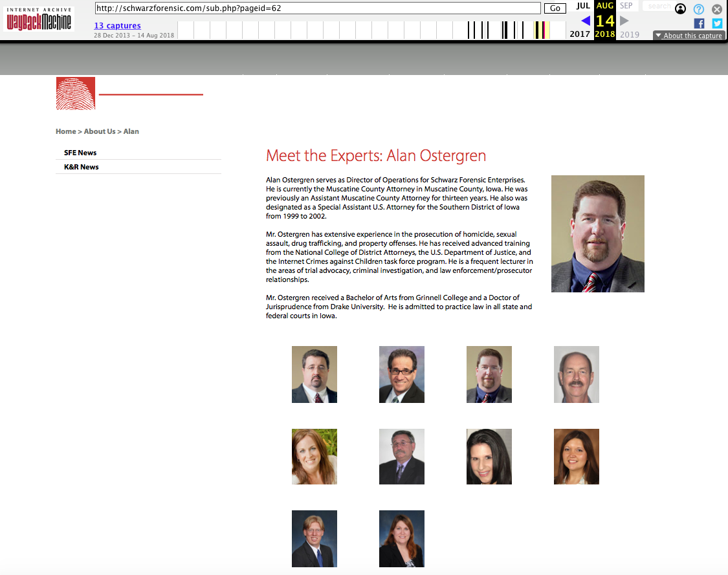Select the K&R News menu item
The width and height of the screenshot is (728, 575).
coord(82,167)
